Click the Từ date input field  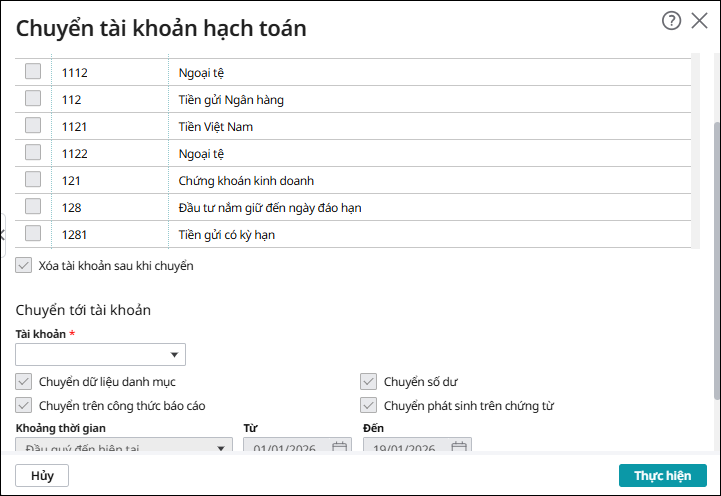pyautogui.click(x=286, y=448)
